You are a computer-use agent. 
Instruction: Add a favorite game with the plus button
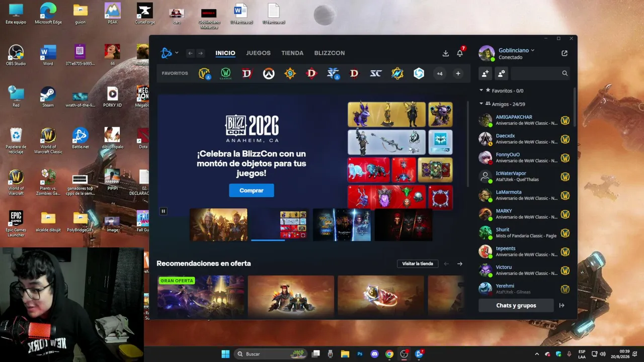(x=458, y=73)
